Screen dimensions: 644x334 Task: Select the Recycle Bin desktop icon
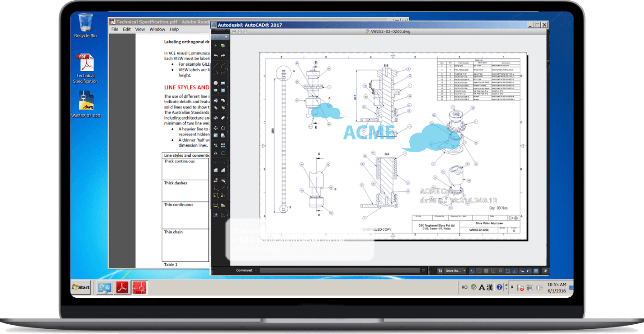(x=85, y=26)
